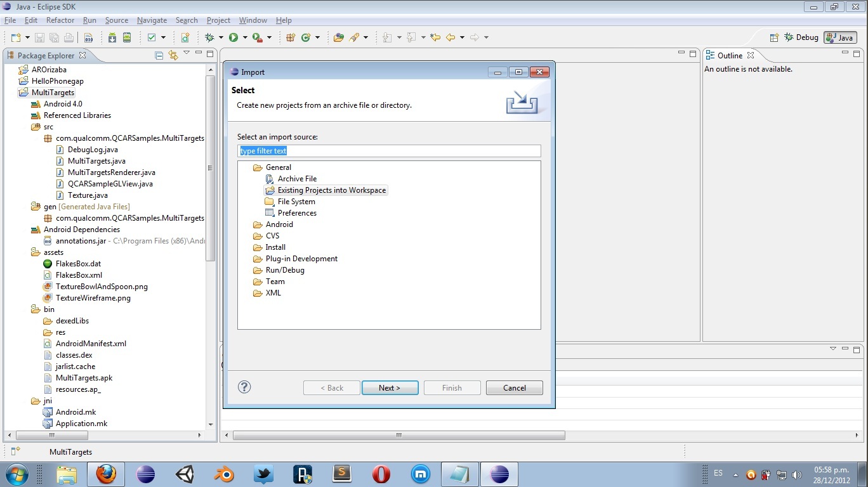Open the Window menu
The width and height of the screenshot is (868, 487).
click(253, 20)
